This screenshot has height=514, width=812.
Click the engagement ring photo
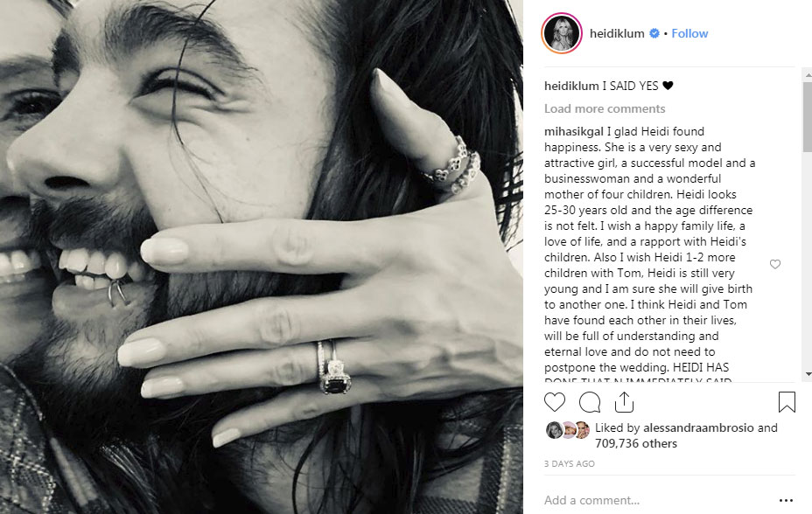(x=261, y=257)
